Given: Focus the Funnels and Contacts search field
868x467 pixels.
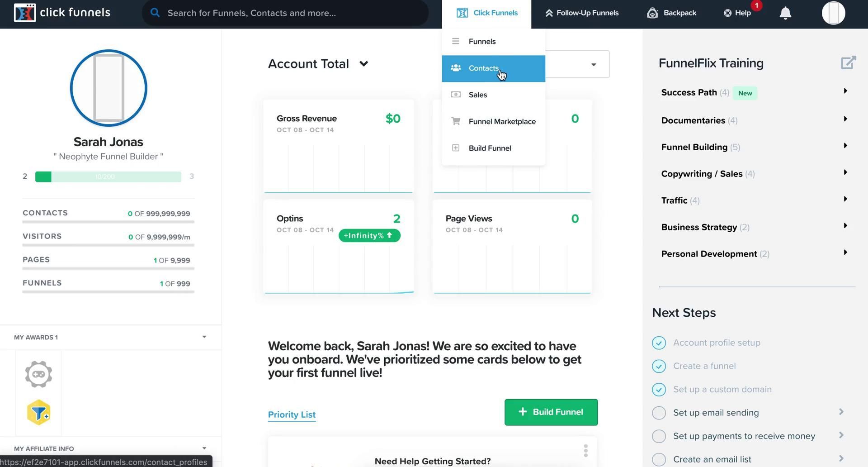Looking at the screenshot, I should (x=289, y=13).
